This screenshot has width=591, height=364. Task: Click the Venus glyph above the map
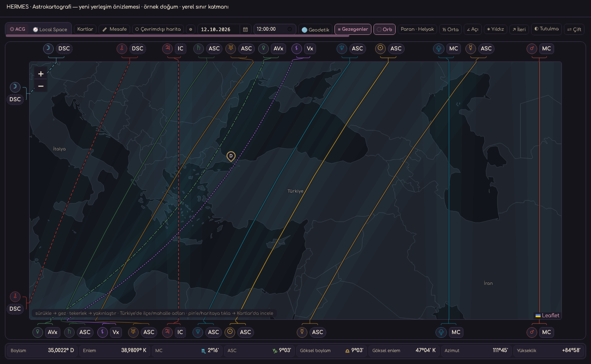(x=263, y=48)
